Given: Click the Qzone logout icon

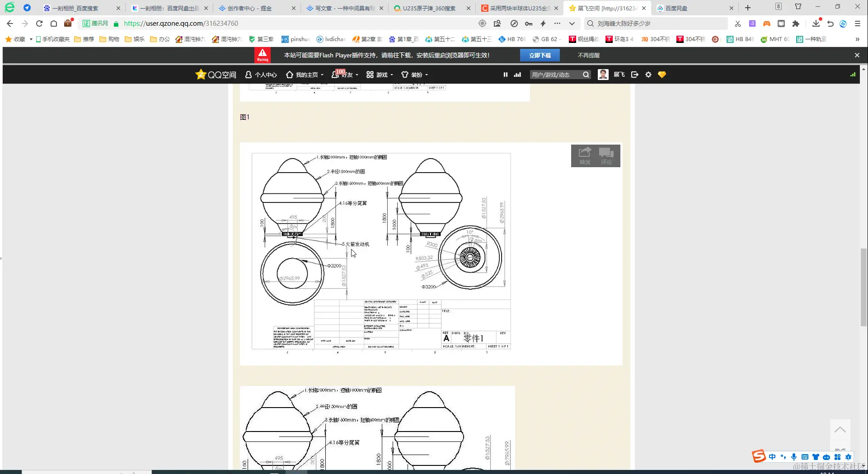Looking at the screenshot, I should click(635, 75).
